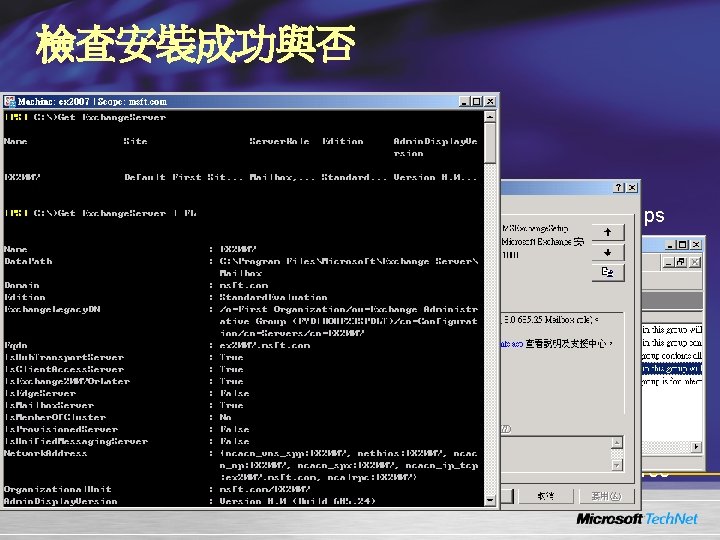Click the 取消 cancel button in the dialog
This screenshot has height=540, width=720.
coord(546,496)
